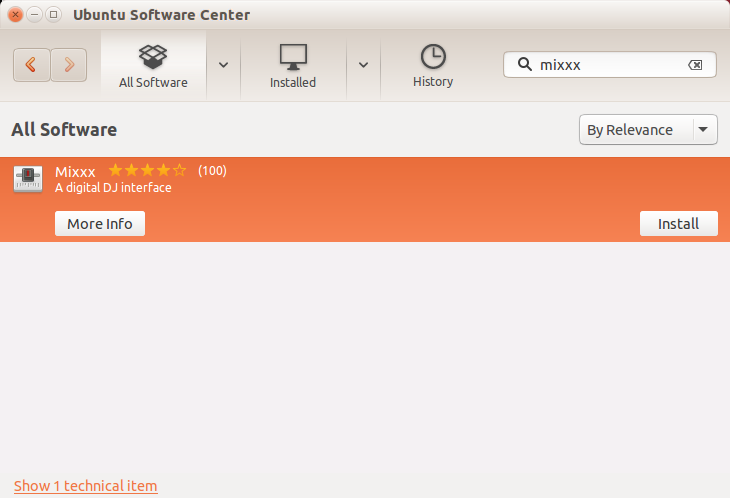
Task: Open the All Software section
Action: [153, 65]
